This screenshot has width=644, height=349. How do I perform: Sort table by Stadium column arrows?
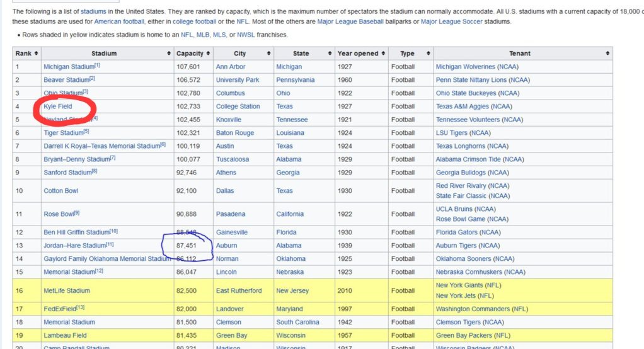pyautogui.click(x=169, y=54)
